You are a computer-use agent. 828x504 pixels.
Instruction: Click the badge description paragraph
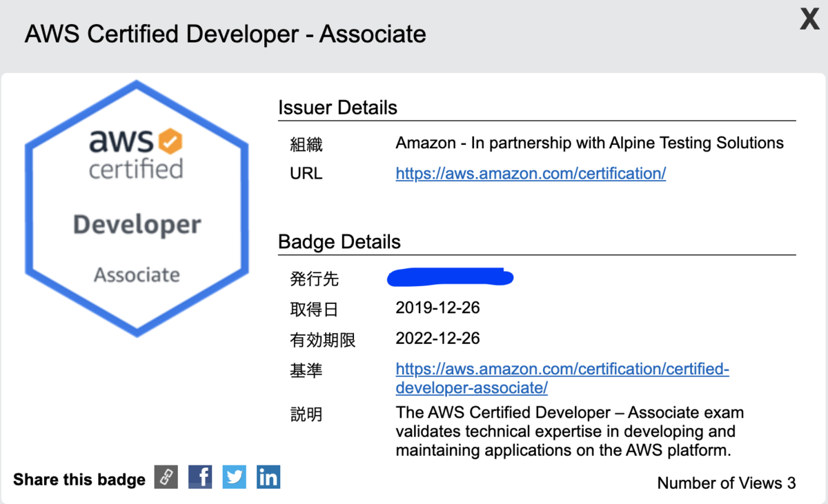tap(570, 432)
